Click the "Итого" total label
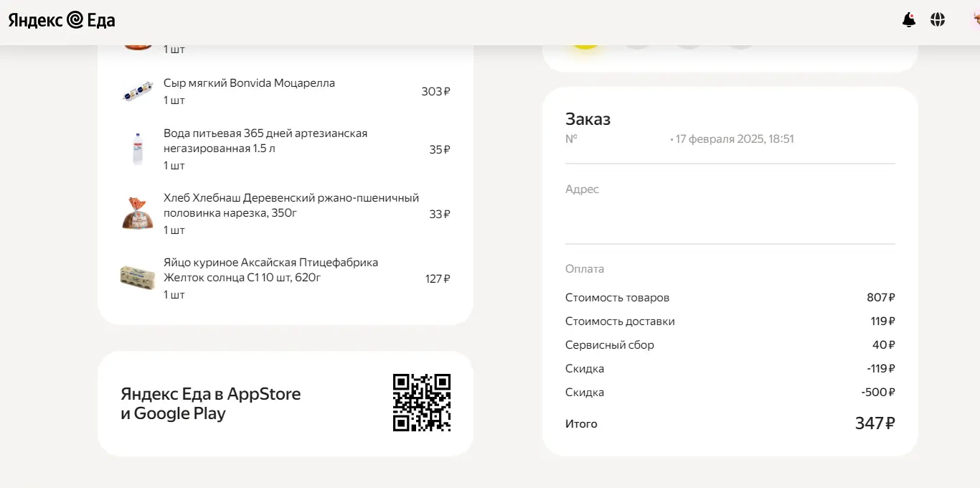Viewport: 980px width, 488px height. [581, 424]
